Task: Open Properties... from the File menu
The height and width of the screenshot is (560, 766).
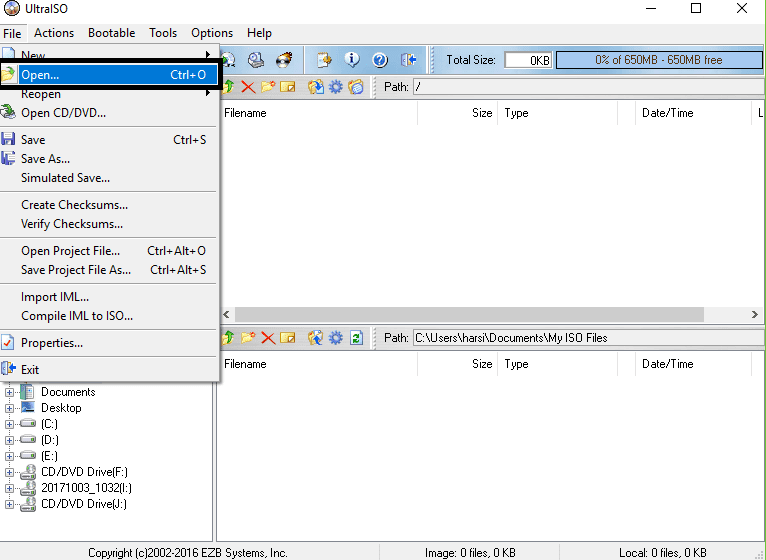Action: [109, 343]
